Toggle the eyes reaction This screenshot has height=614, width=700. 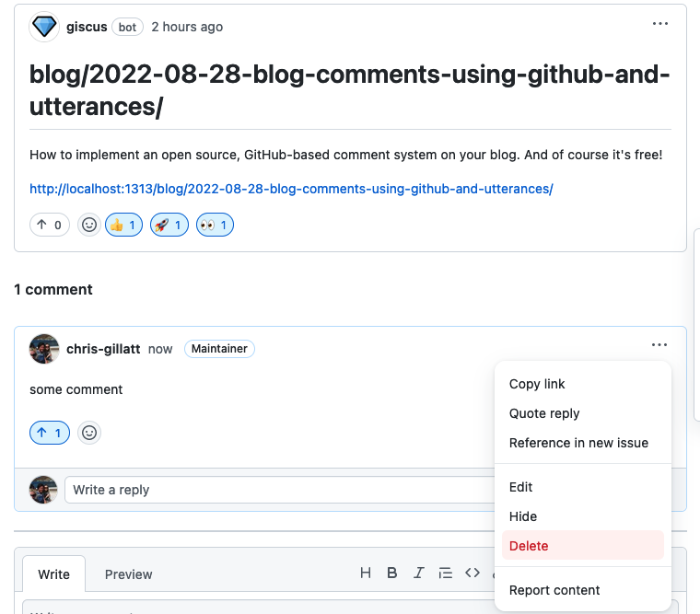215,225
